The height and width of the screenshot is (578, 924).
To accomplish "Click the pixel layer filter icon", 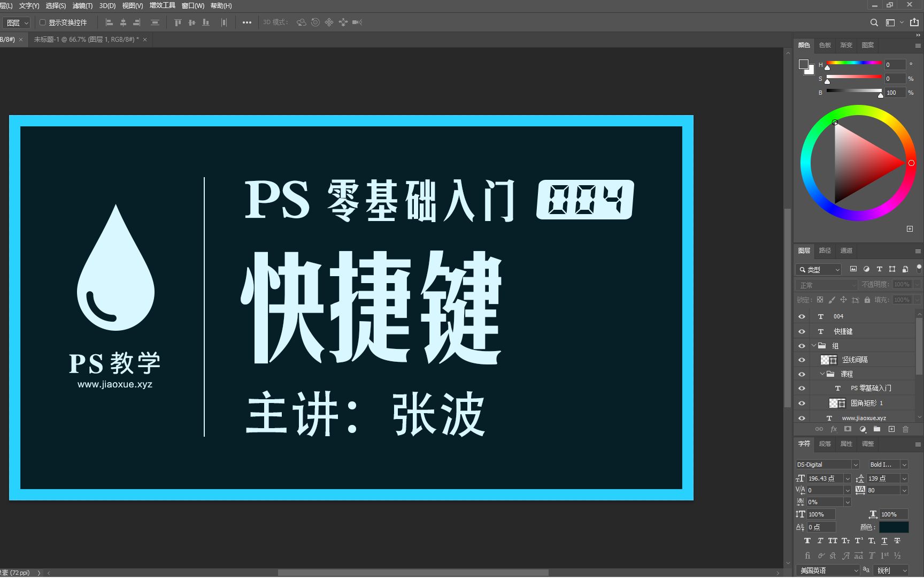I will (x=853, y=269).
